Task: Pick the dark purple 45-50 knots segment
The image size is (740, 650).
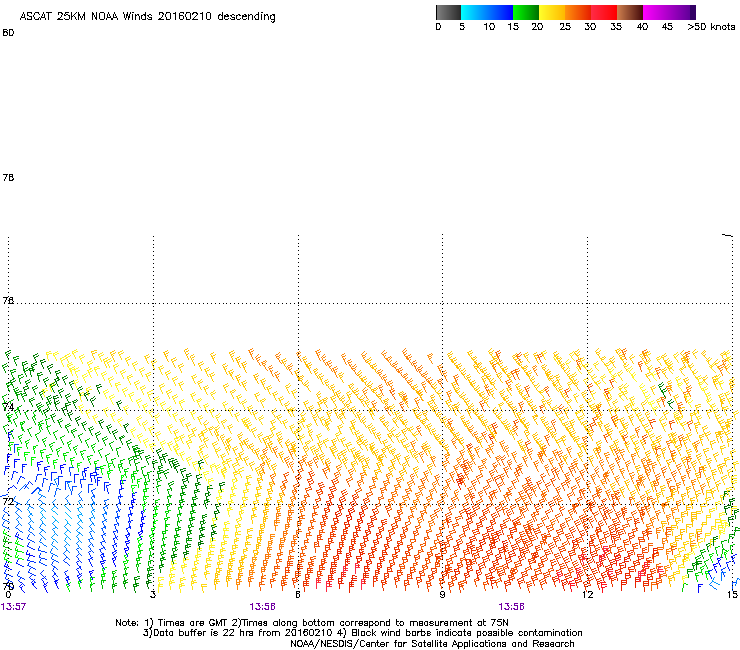Action: (682, 12)
